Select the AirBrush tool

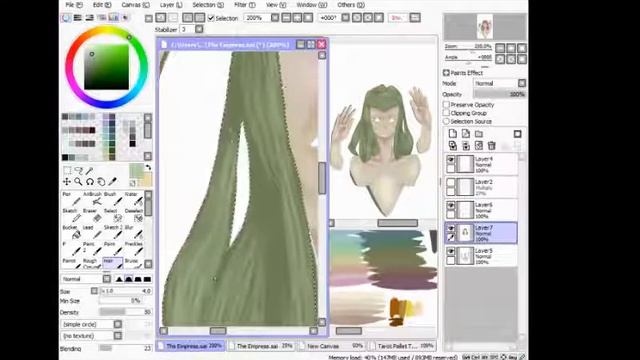92,198
